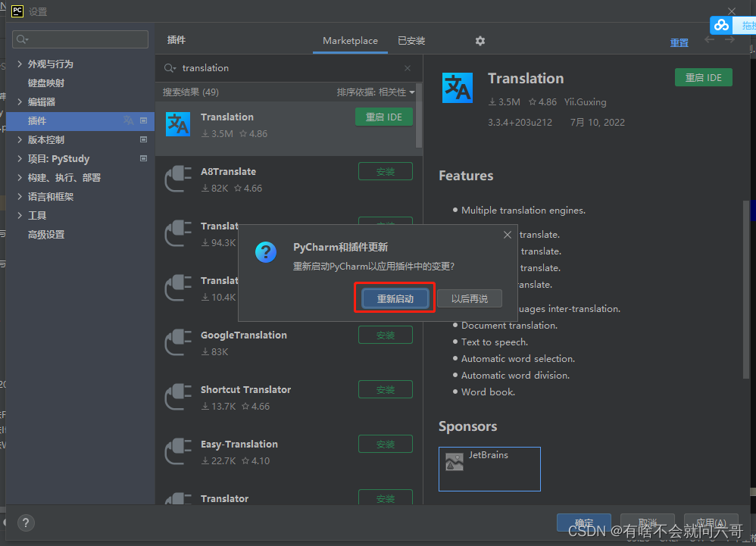Select the 插件 settings item

pyautogui.click(x=80, y=121)
